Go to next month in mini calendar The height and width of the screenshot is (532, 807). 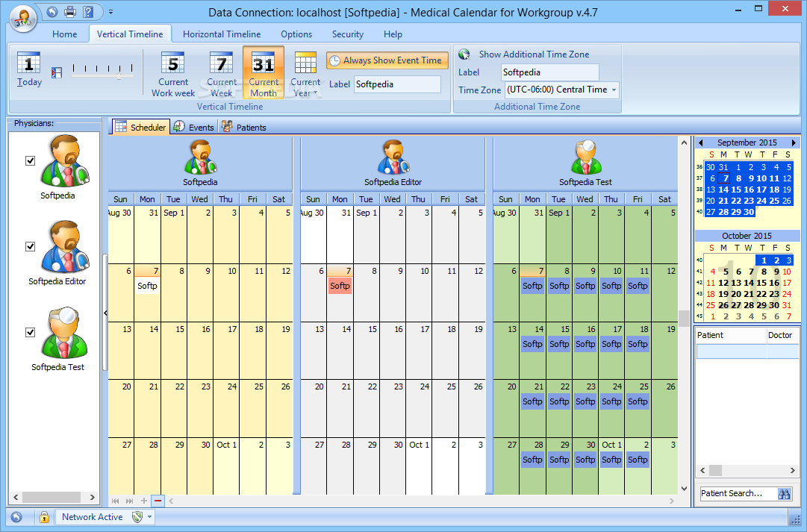794,143
